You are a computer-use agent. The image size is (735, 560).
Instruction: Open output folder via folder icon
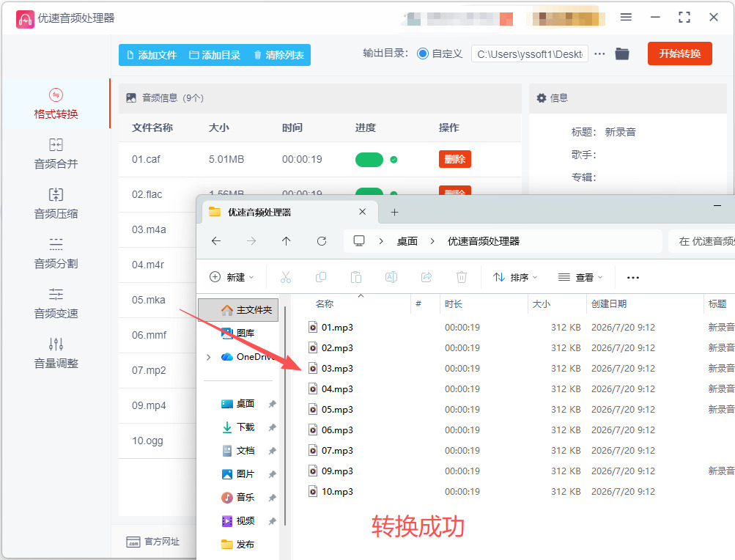pyautogui.click(x=622, y=54)
